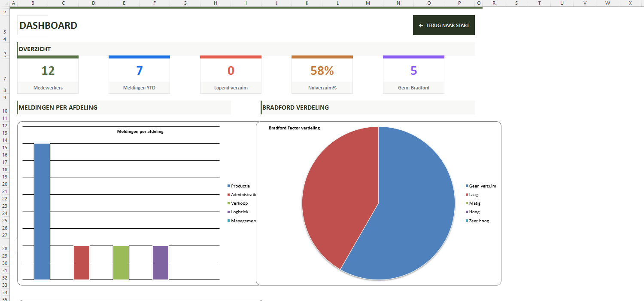644x301 pixels.
Task: Select the Nulverzuim% card label
Action: pyautogui.click(x=322, y=88)
